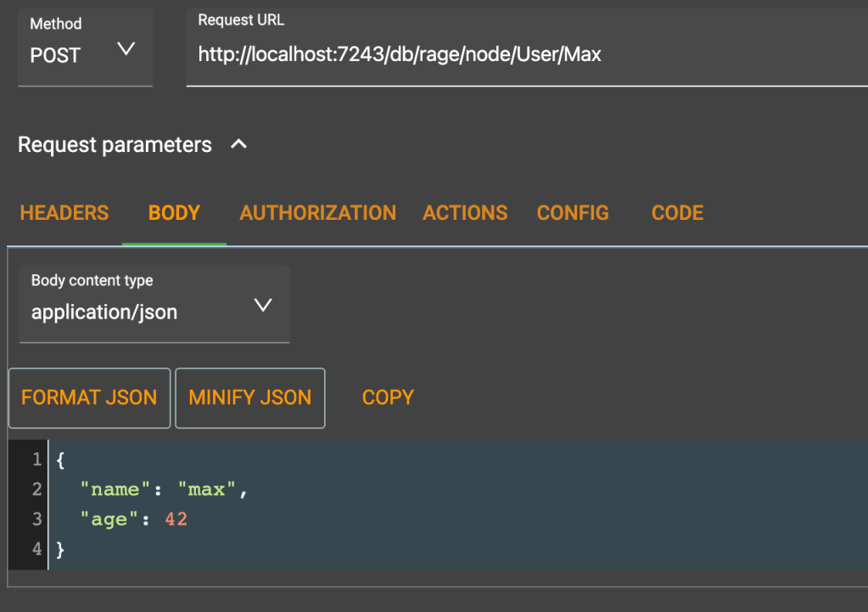
Task: Click the Request parameters heading
Action: click(x=115, y=145)
